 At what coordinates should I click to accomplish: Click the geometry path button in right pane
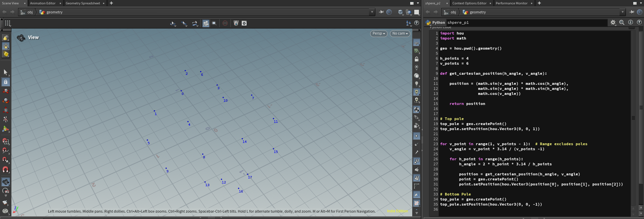coord(477,12)
